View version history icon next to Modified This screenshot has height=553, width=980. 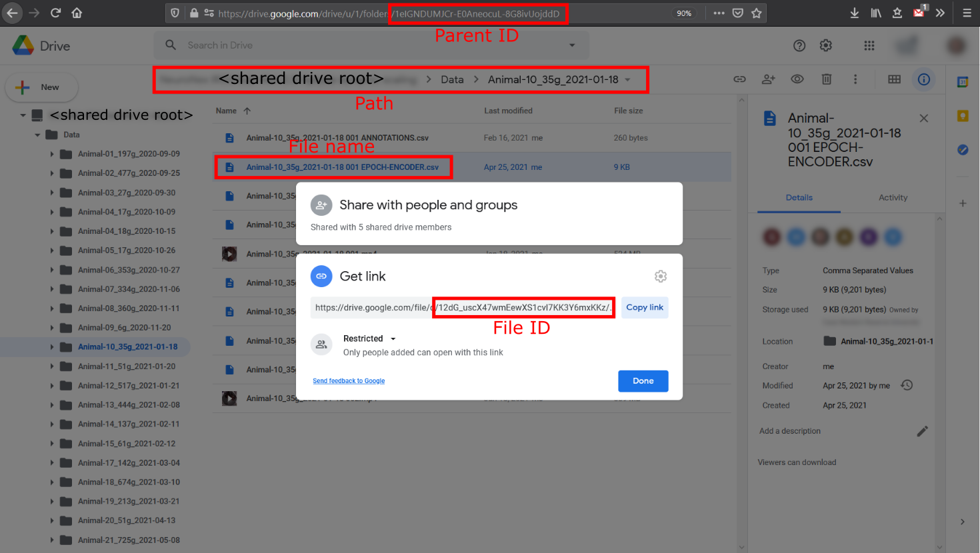coord(907,385)
